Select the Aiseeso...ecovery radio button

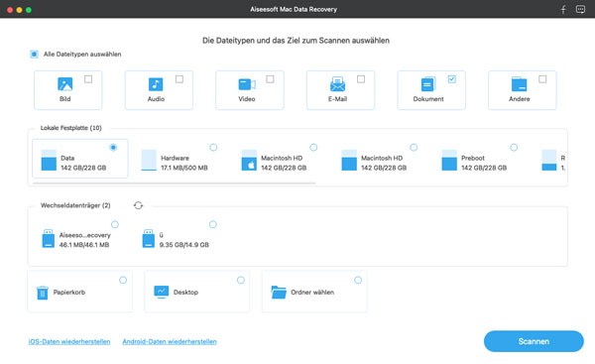point(115,224)
